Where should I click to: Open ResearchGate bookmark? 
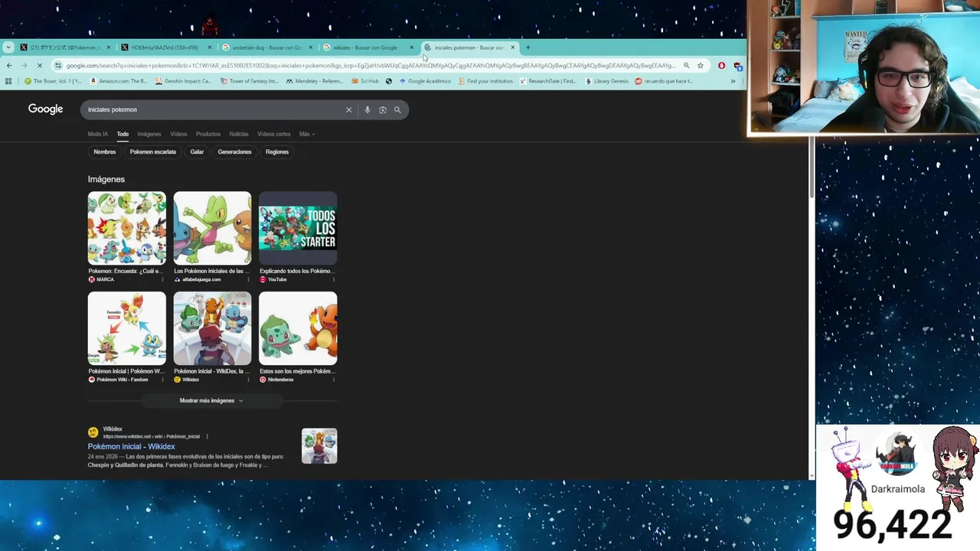pyautogui.click(x=547, y=81)
